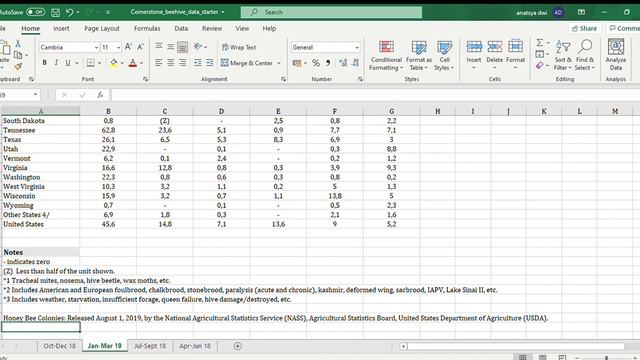Image resolution: width=640 pixels, height=360 pixels.
Task: Open Format as Table gallery
Action: (419, 56)
